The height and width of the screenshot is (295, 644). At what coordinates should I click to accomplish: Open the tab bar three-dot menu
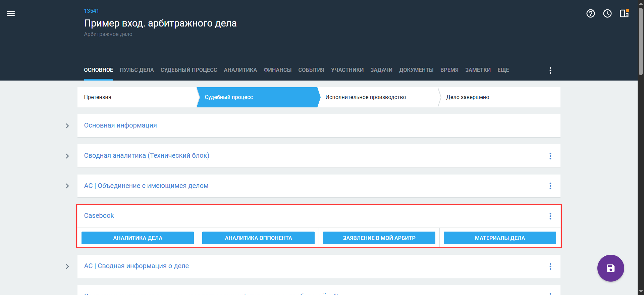(550, 70)
